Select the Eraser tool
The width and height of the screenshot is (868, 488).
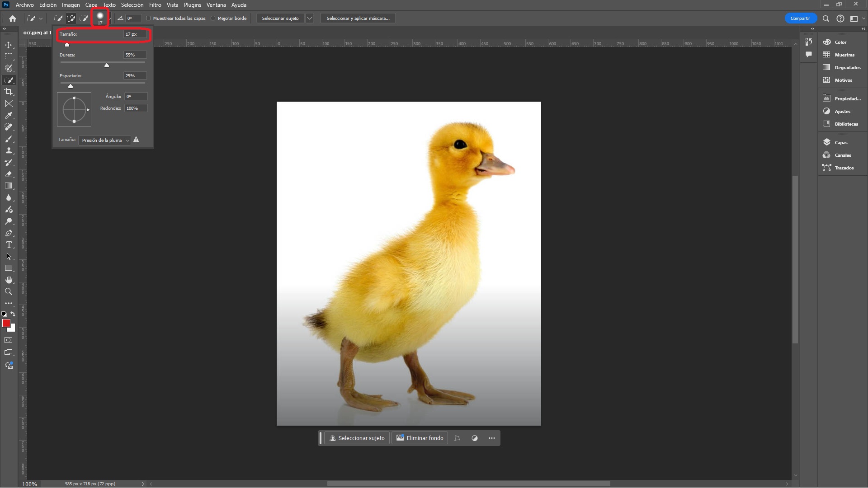click(9, 174)
